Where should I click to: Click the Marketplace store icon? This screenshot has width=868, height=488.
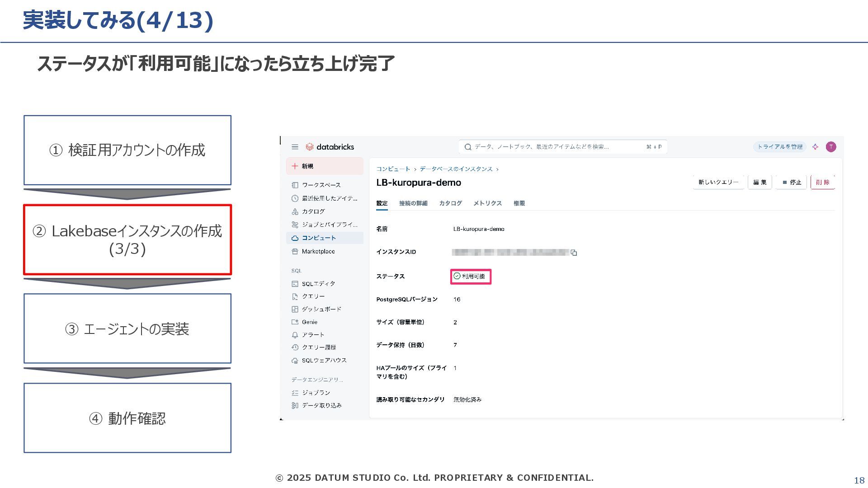(x=295, y=251)
